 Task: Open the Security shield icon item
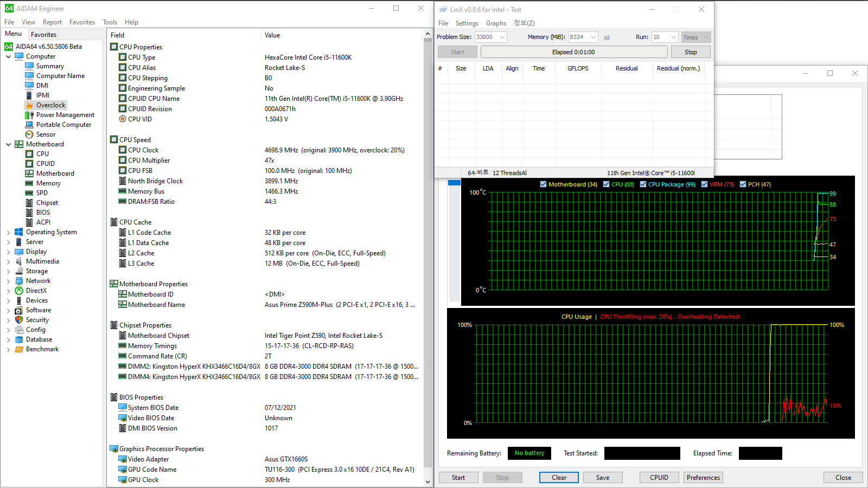tap(19, 320)
